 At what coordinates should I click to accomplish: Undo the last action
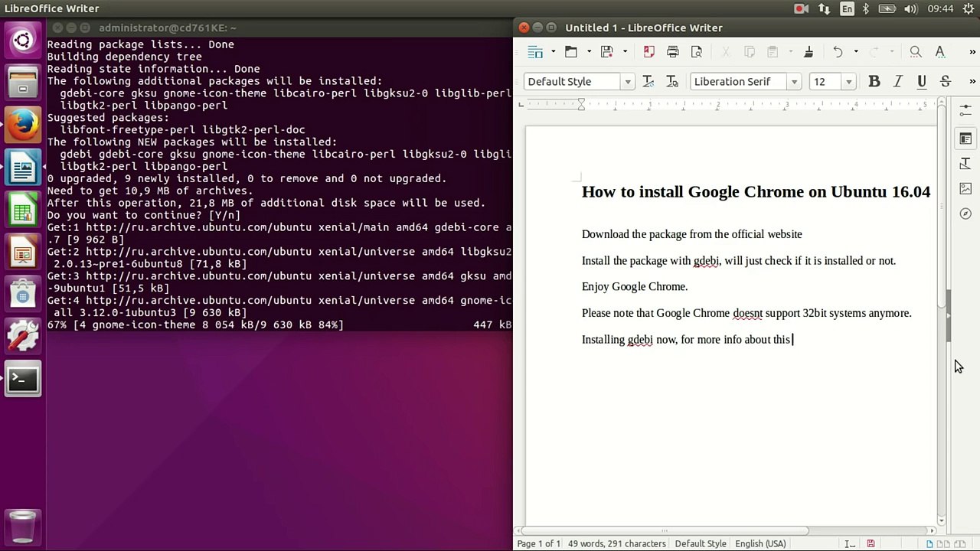[838, 52]
